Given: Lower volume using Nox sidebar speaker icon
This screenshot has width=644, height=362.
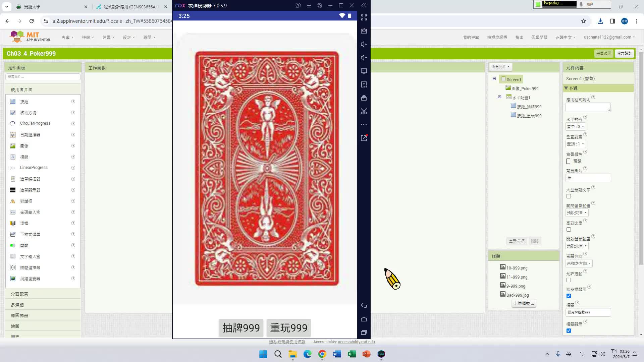Looking at the screenshot, I should pyautogui.click(x=364, y=58).
